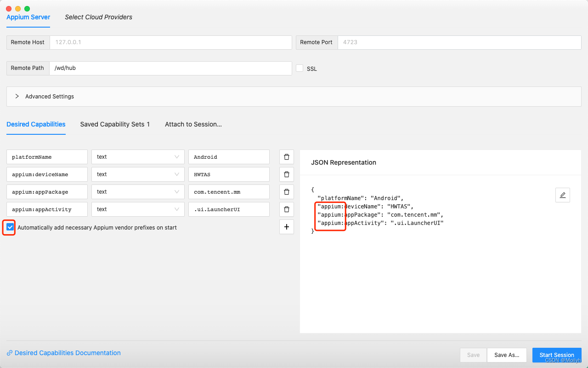Enable the SSL checkbox
The image size is (588, 368).
click(x=300, y=68)
